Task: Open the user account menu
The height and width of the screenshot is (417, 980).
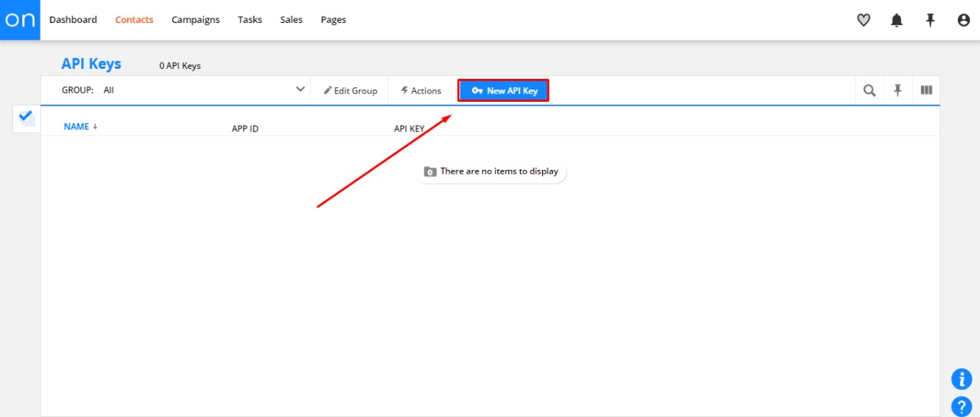Action: click(964, 21)
